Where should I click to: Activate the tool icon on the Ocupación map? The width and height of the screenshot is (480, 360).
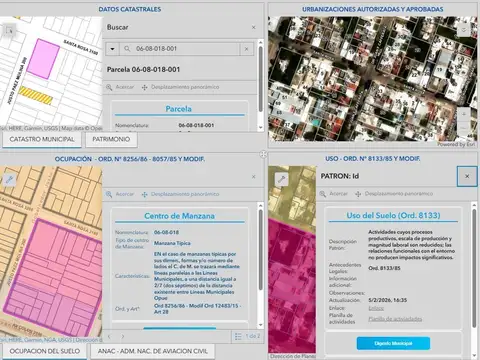pyautogui.click(x=9, y=180)
